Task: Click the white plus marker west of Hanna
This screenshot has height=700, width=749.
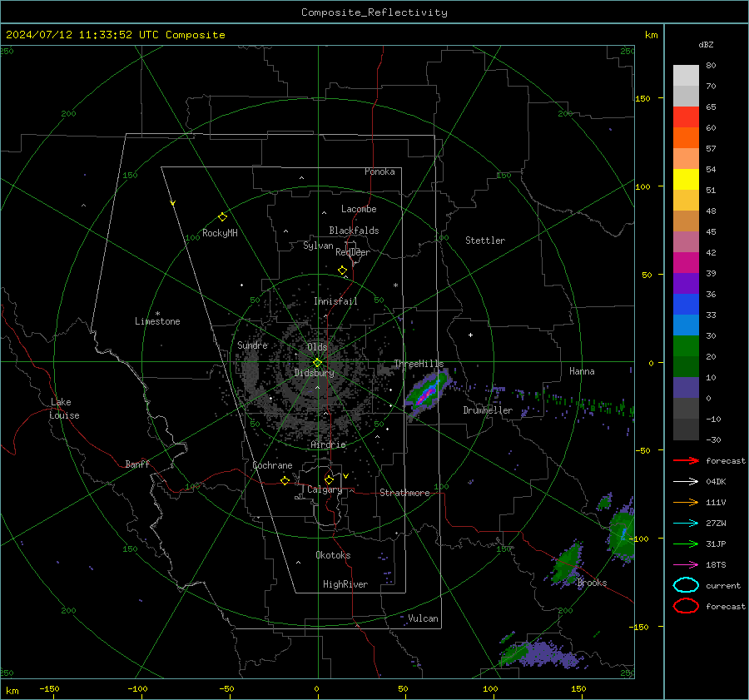Action: point(470,335)
